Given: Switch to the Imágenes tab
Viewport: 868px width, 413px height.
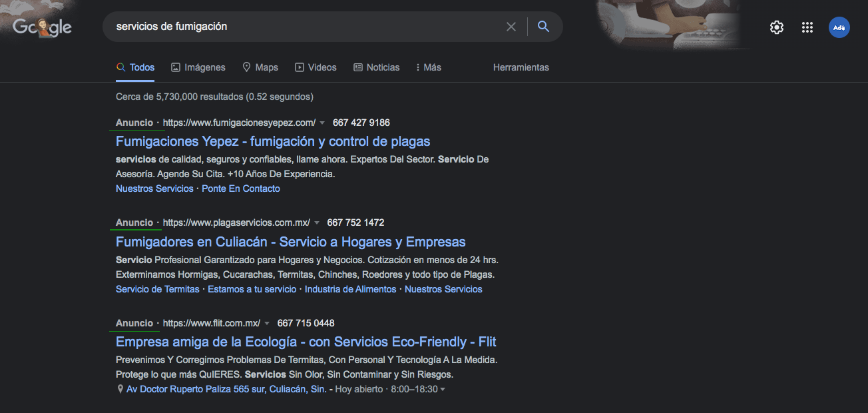Looking at the screenshot, I should click(198, 67).
